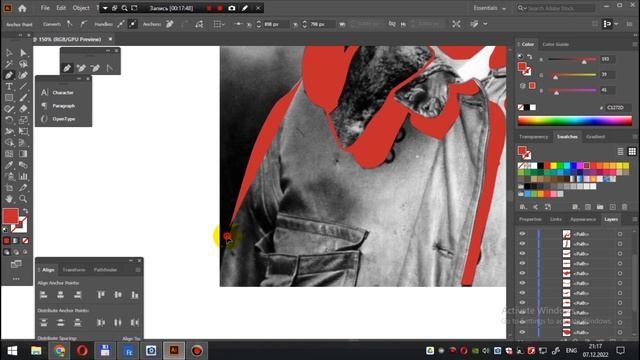Select the Selection (black arrow) tool
Screen dimensions: 640x360
[x=9, y=53]
